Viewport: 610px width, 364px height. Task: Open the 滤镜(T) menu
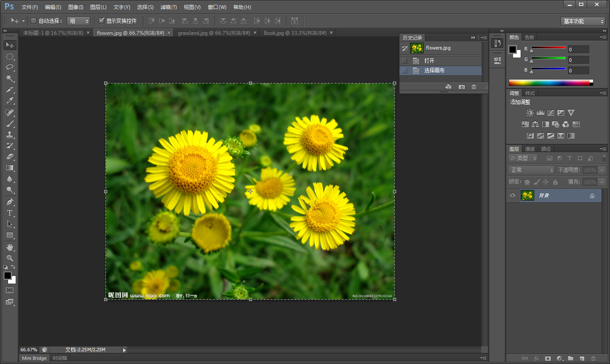(x=169, y=7)
